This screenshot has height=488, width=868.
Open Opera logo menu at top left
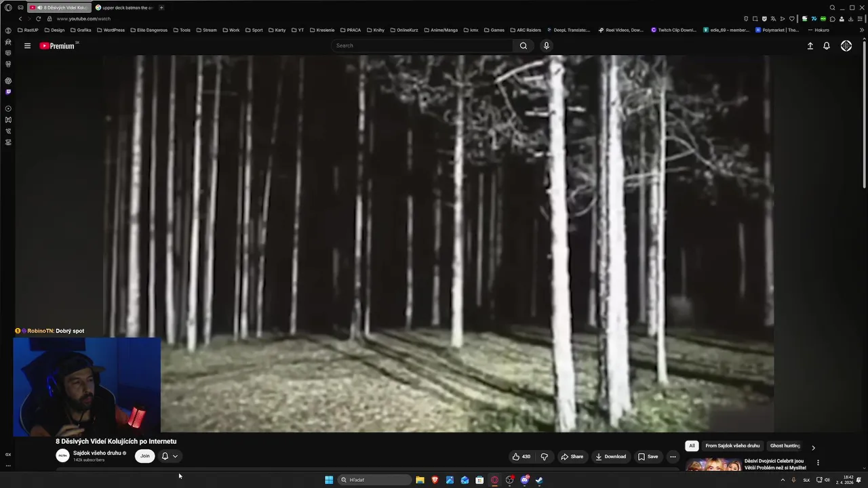tap(8, 7)
